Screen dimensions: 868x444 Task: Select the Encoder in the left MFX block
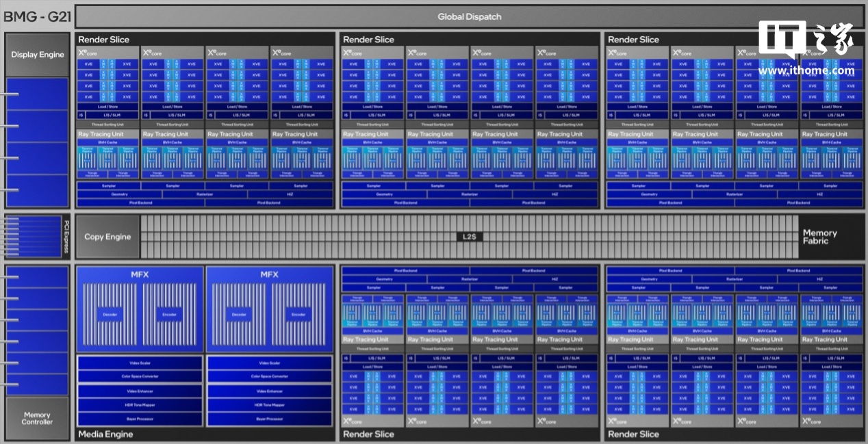[169, 315]
